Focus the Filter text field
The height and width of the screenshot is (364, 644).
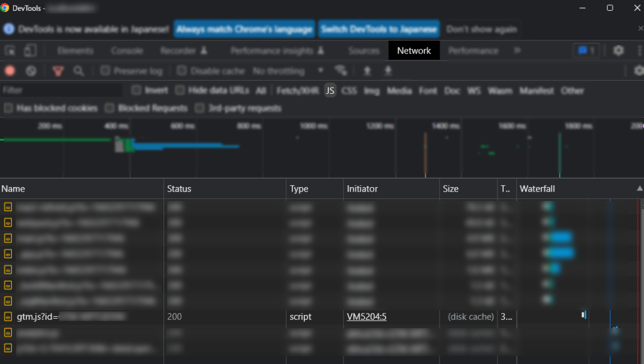click(x=61, y=90)
